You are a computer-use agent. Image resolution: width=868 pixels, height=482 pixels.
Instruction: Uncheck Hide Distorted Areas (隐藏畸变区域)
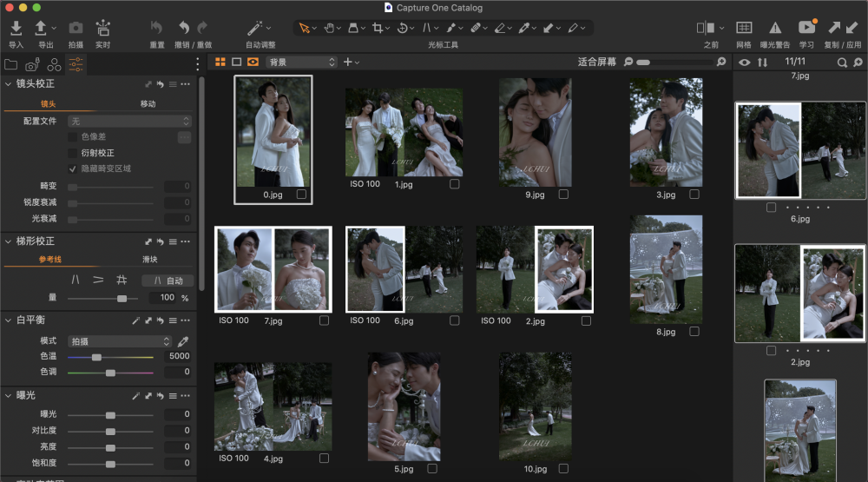[x=73, y=168]
